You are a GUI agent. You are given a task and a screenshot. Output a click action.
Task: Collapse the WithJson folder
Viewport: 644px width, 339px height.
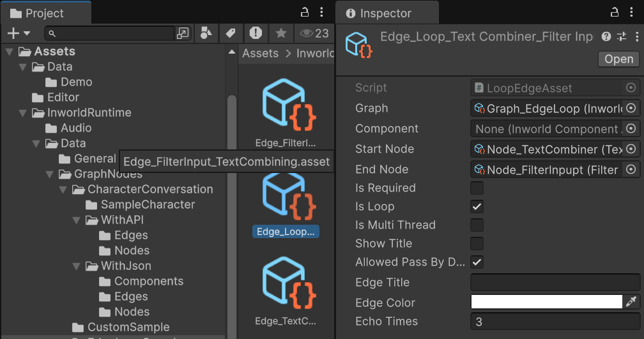coord(77,266)
